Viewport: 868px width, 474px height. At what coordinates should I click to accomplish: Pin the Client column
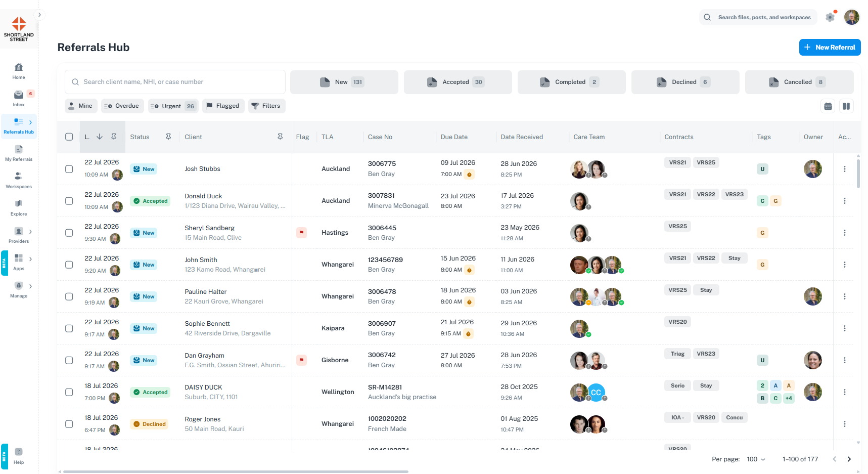tap(280, 137)
